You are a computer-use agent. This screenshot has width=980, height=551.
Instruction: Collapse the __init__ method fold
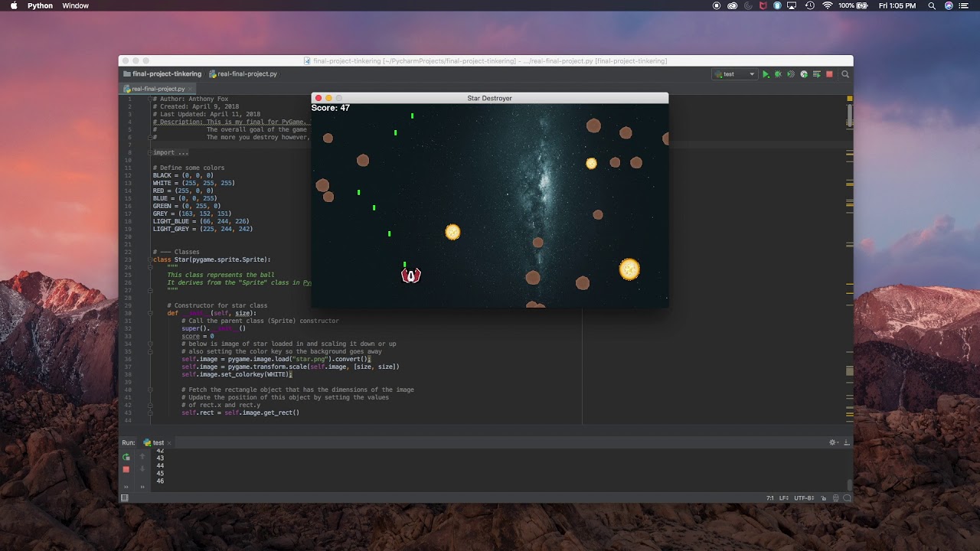(x=149, y=313)
